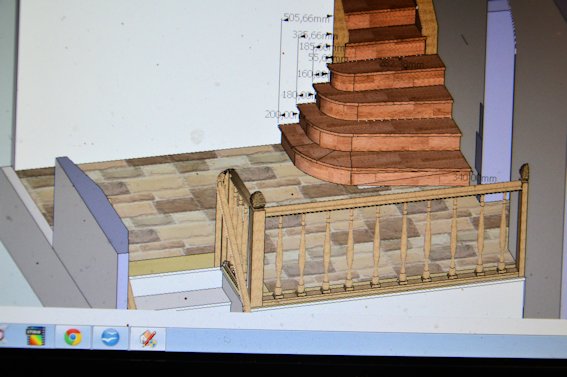Select the carved finial on the corner newel post

coord(258,200)
